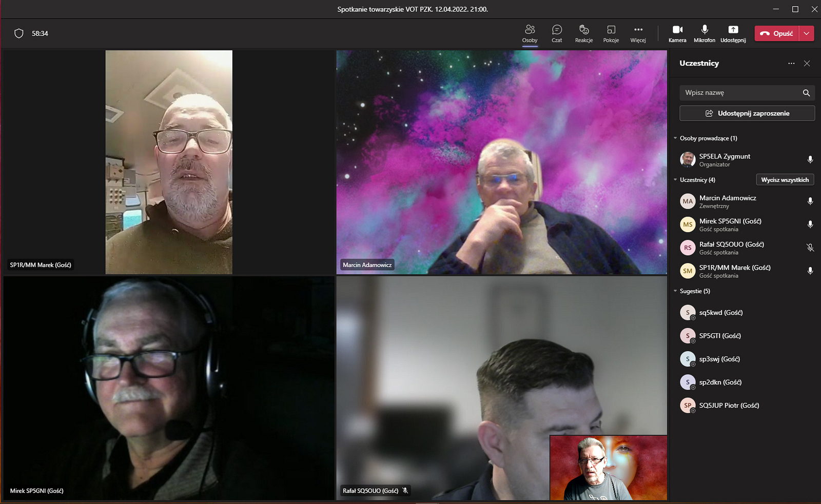The width and height of the screenshot is (821, 504).
Task: Select participant name Marcin Adamowicz in list
Action: click(x=728, y=198)
